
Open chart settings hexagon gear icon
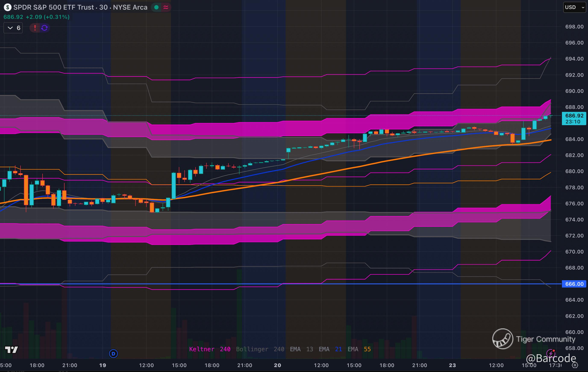pyautogui.click(x=575, y=365)
